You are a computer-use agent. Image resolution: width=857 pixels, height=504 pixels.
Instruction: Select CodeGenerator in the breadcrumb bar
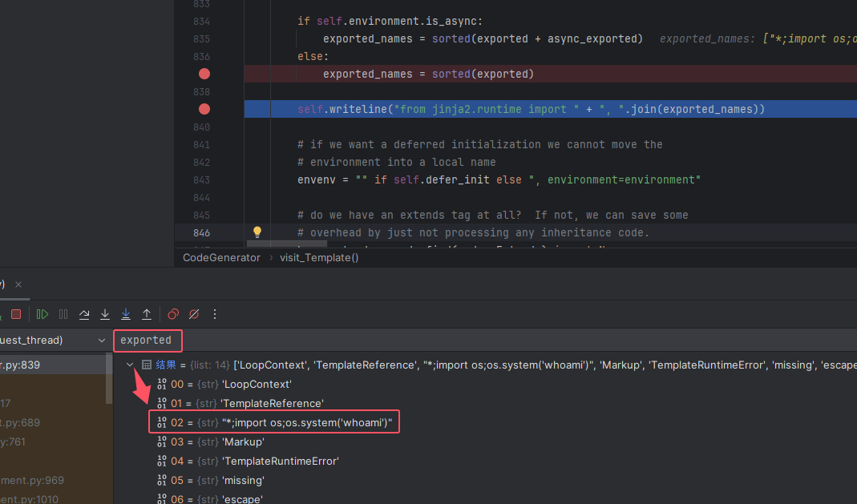[221, 257]
